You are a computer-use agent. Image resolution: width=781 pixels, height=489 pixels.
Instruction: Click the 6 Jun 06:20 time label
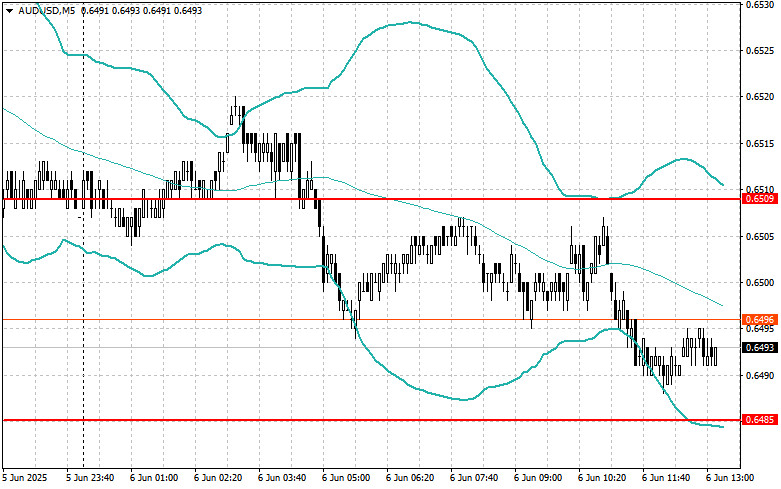[410, 478]
